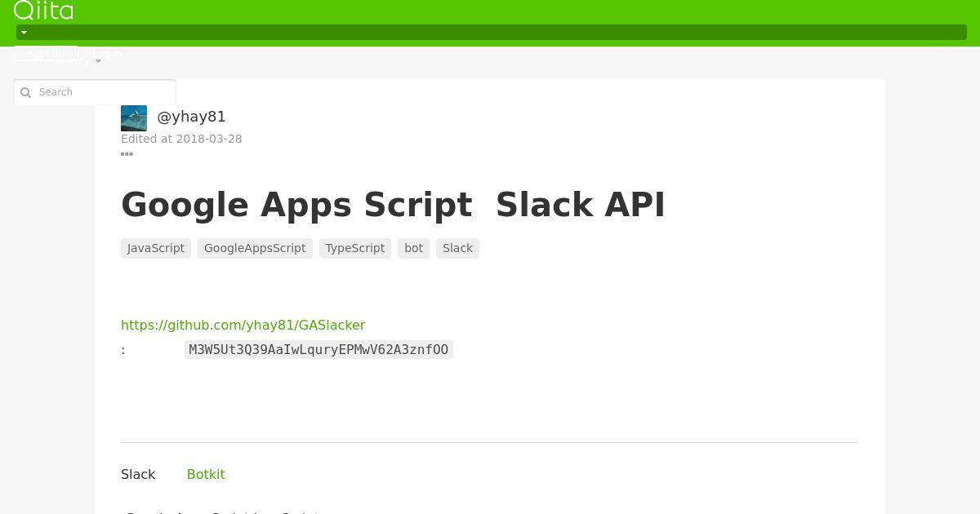Open author avatar thumbnail of yhay81
Screen dimensions: 980x514
click(134, 118)
